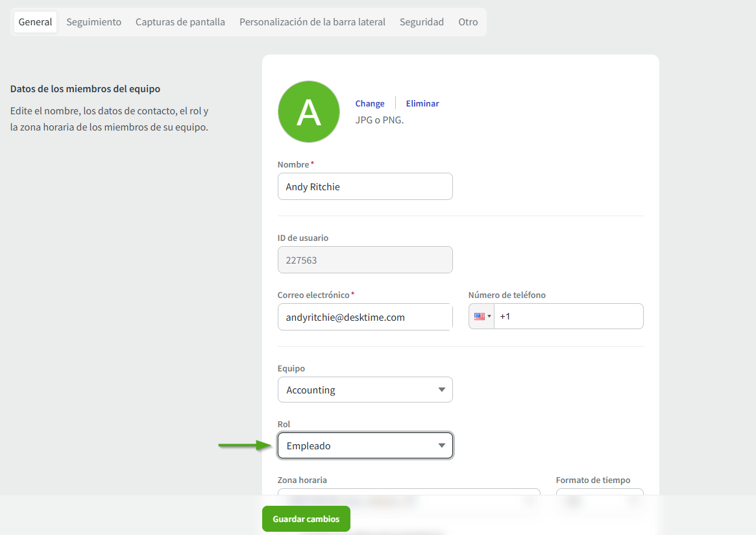Click the Correo electrónico input field
Screen dimensions: 756x535
365,317
